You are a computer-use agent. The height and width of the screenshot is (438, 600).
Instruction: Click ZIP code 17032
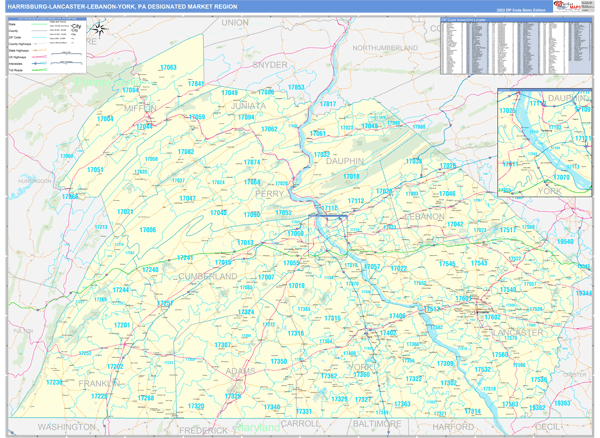coord(322,155)
